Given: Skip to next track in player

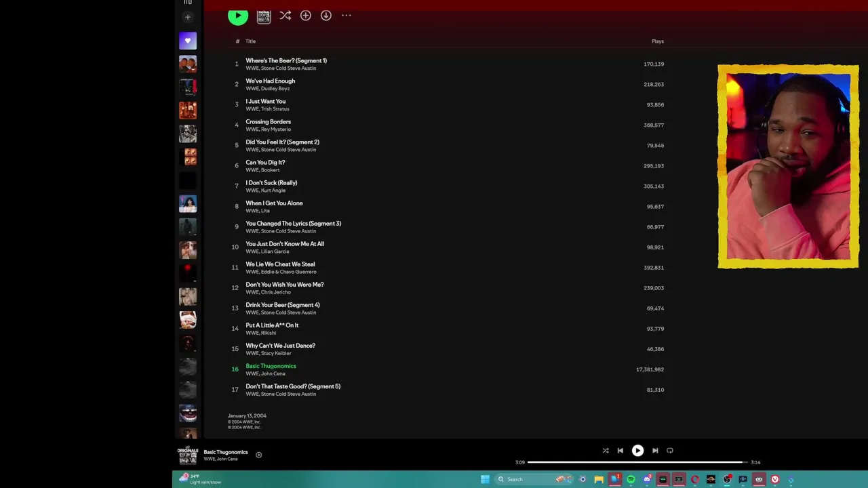Looking at the screenshot, I should (x=655, y=450).
